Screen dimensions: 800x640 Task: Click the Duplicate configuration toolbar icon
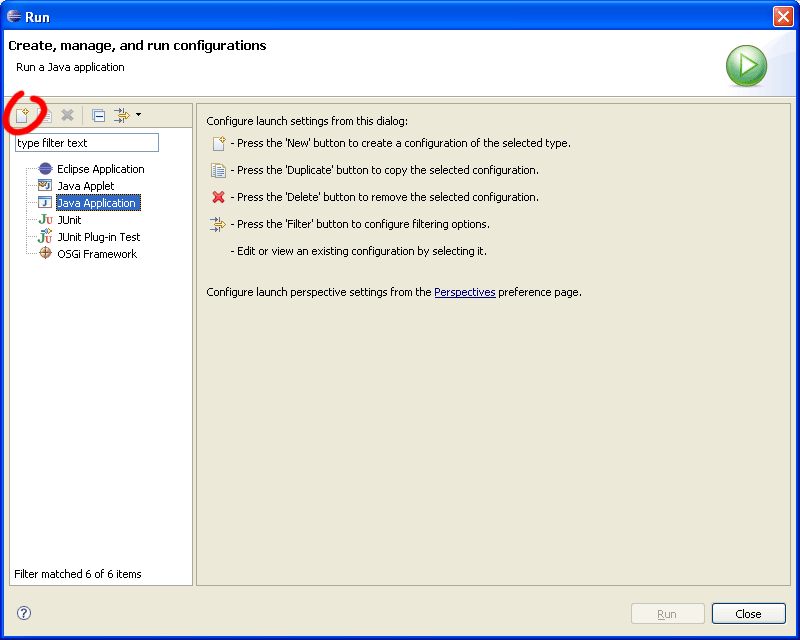point(45,116)
